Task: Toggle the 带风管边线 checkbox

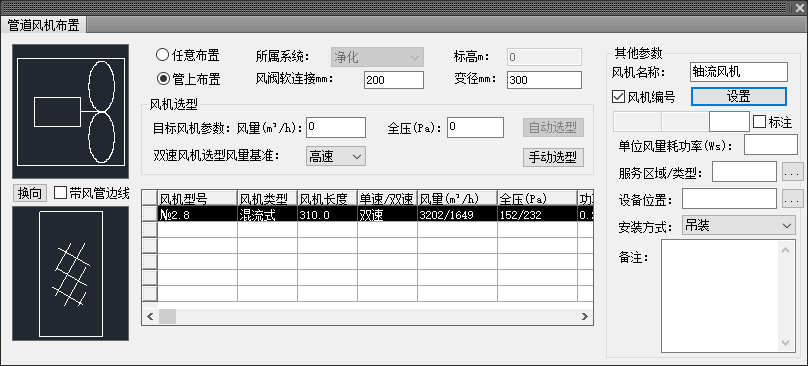Action: [x=61, y=193]
